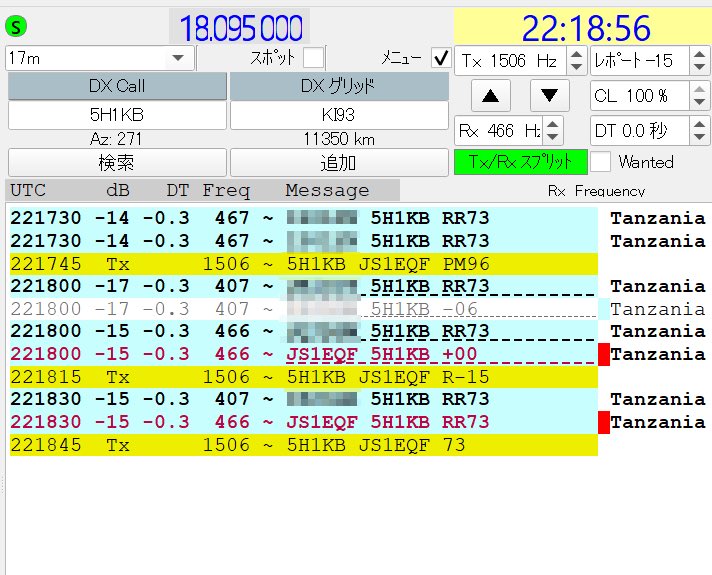Uncheck the メニュー checkbox

441,58
